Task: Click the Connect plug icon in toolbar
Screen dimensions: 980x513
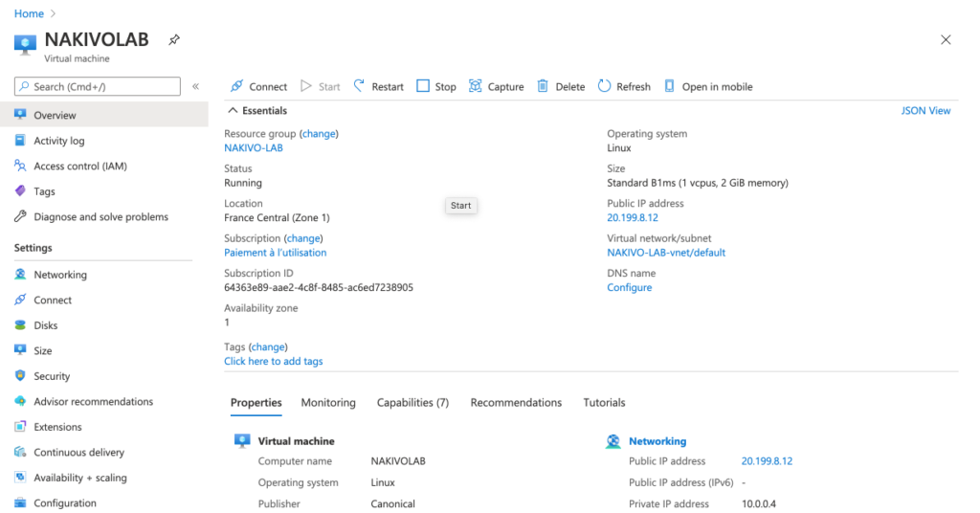Action: [237, 86]
